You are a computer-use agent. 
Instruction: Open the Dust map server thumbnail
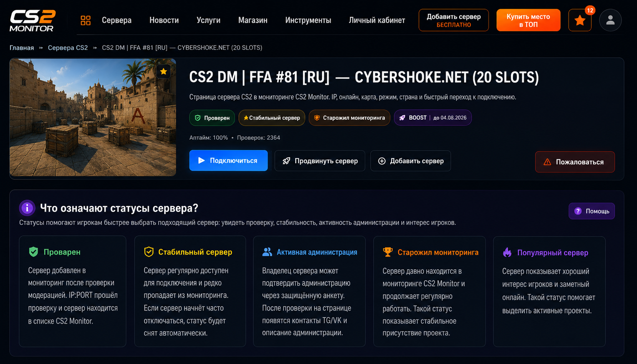[93, 117]
